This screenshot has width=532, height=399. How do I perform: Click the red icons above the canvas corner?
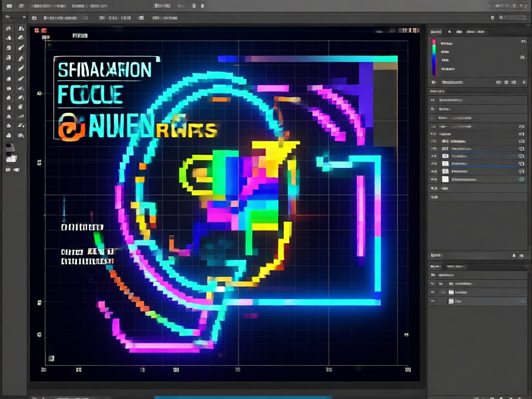pyautogui.click(x=41, y=31)
